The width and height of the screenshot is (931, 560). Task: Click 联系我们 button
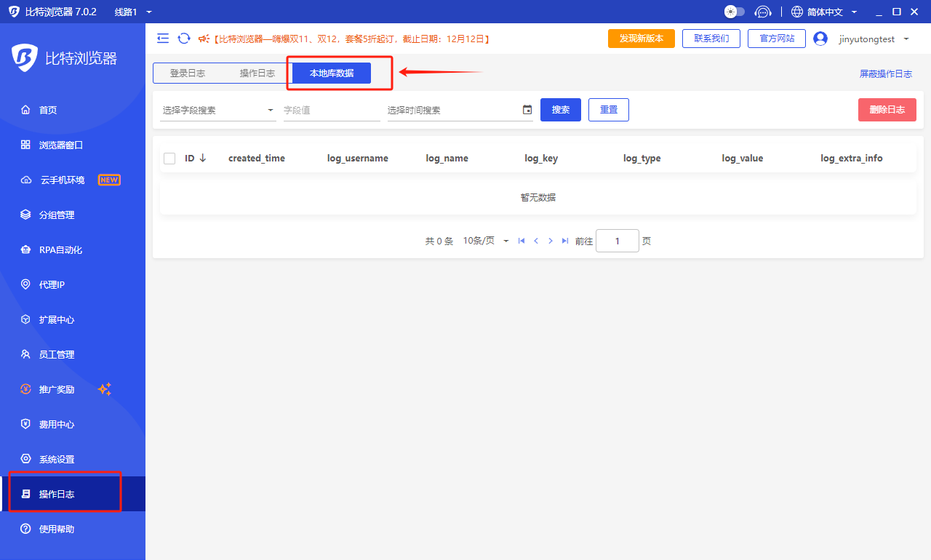(711, 39)
